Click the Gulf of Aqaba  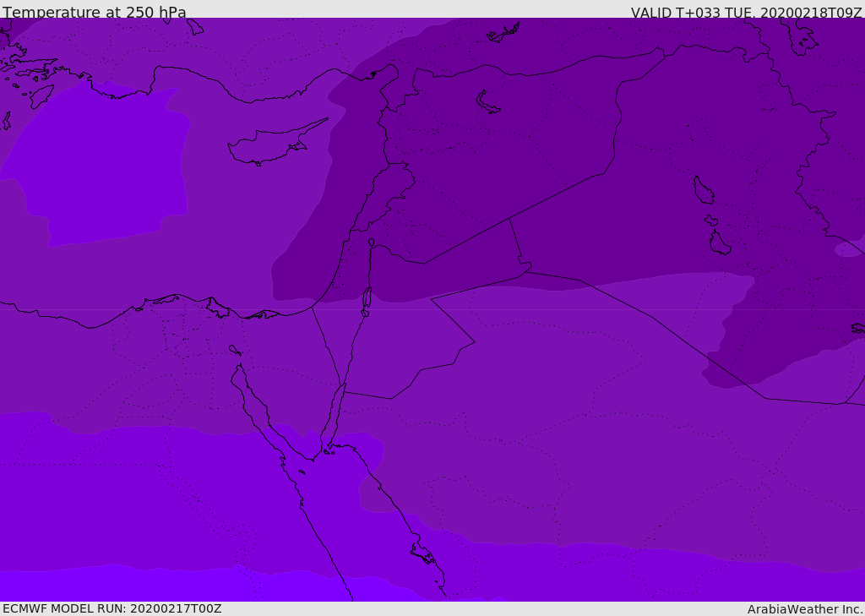coord(336,414)
